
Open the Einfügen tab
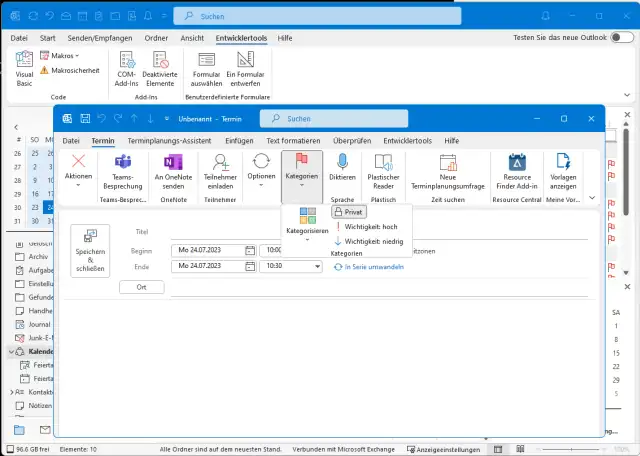pos(239,141)
